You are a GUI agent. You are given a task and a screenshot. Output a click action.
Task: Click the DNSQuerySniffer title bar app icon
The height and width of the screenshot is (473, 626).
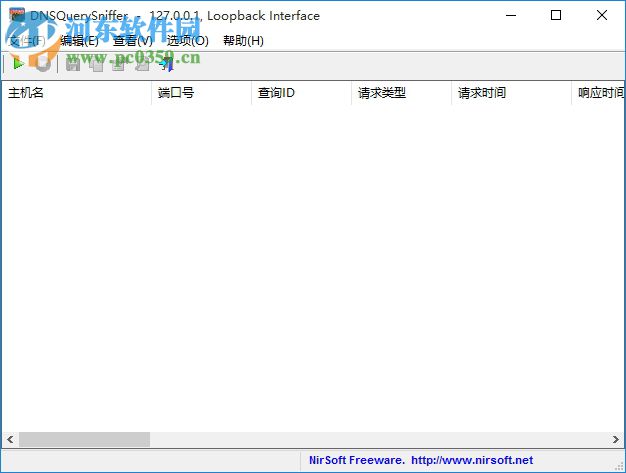click(17, 16)
